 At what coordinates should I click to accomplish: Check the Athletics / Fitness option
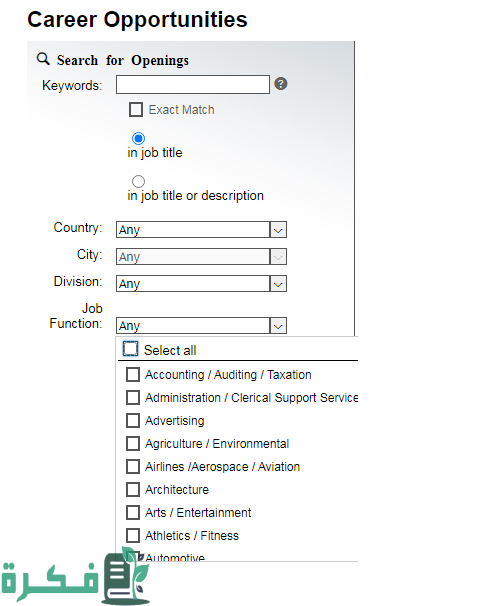[133, 536]
